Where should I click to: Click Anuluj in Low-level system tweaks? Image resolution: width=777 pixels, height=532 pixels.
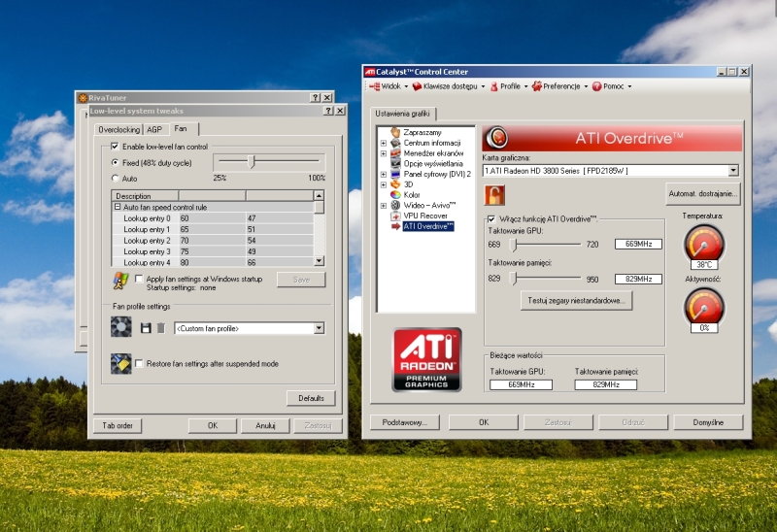pyautogui.click(x=265, y=425)
